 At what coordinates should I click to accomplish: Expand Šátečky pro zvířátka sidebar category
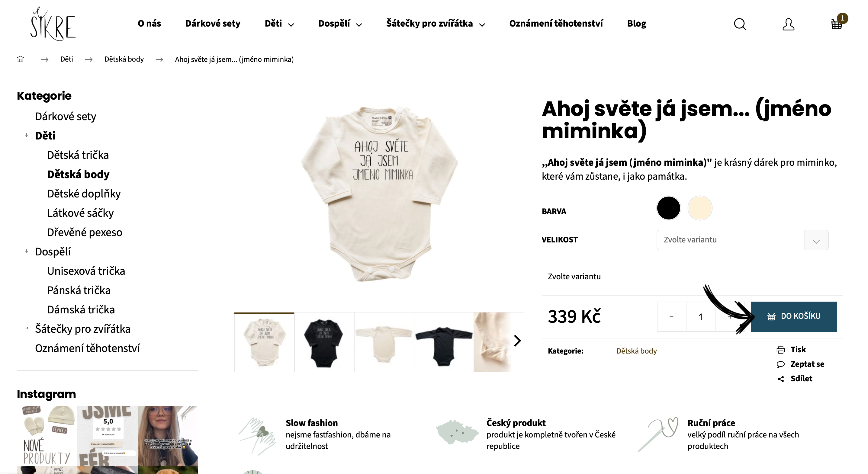[27, 328]
